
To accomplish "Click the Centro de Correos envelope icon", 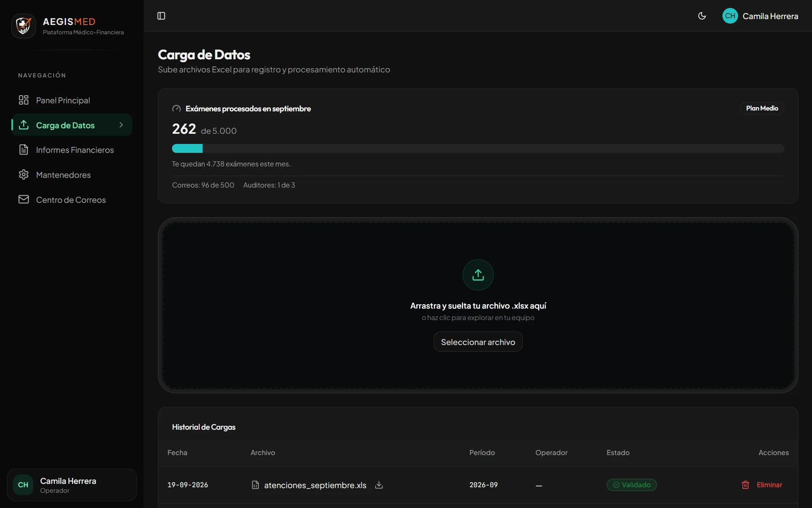I will (24, 199).
